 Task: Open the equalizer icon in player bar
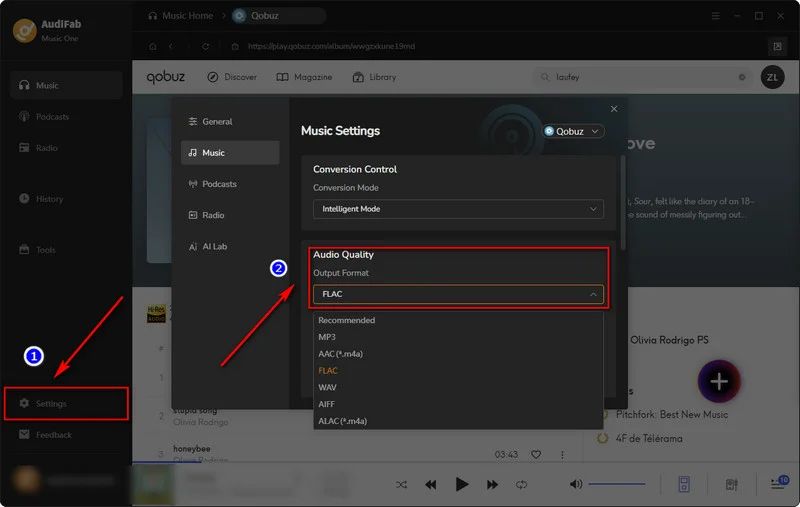(x=732, y=485)
